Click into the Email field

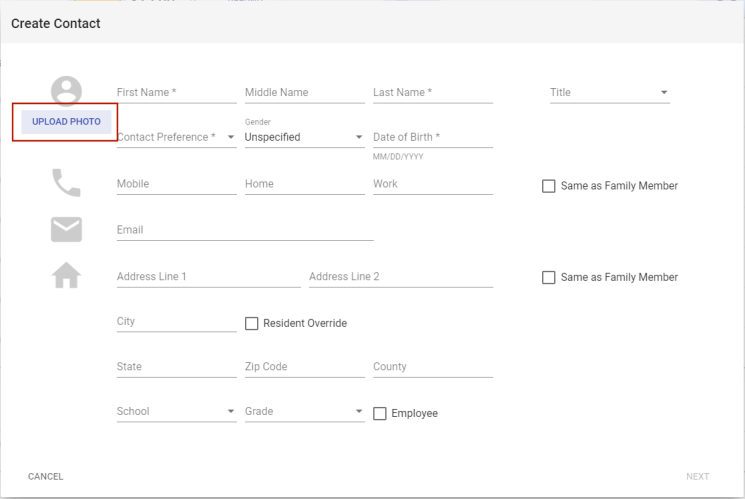click(244, 230)
